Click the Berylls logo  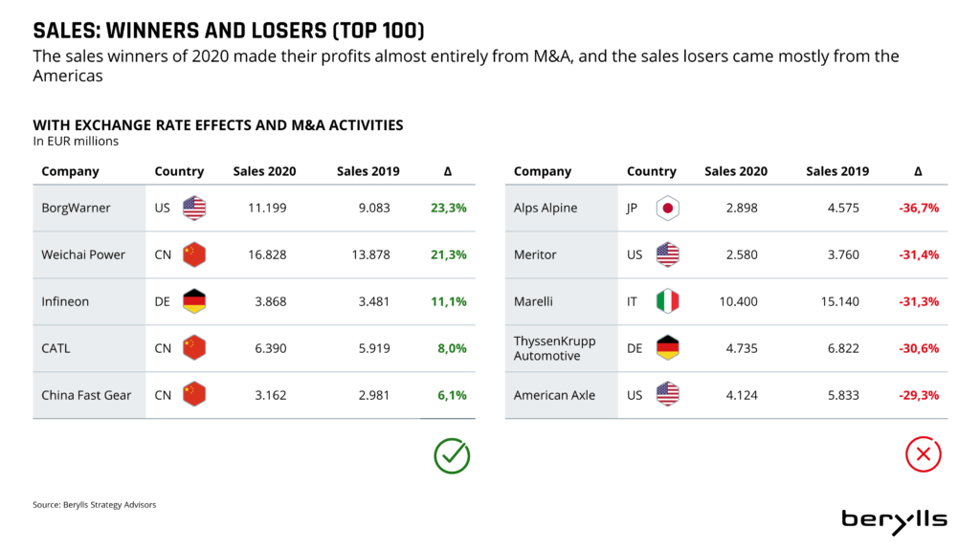tap(894, 519)
